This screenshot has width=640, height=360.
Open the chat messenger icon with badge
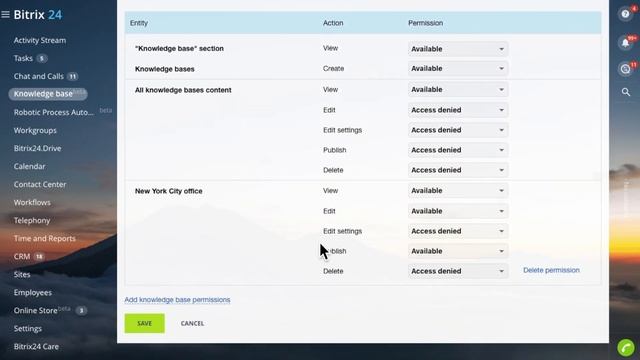pos(625,69)
